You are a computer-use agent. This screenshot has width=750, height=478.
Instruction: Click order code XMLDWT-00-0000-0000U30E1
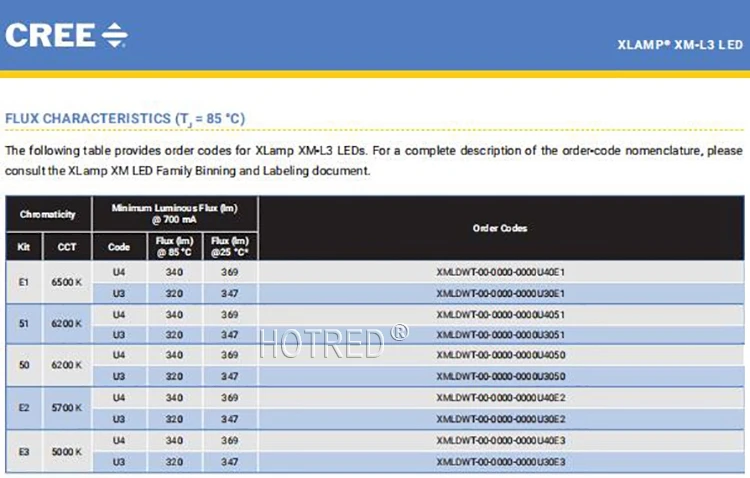tap(500, 293)
